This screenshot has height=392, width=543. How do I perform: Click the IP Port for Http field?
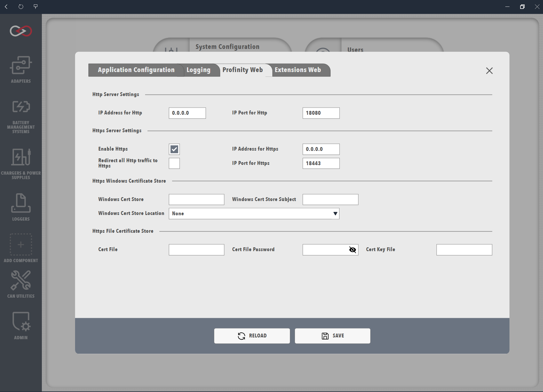[321, 113]
